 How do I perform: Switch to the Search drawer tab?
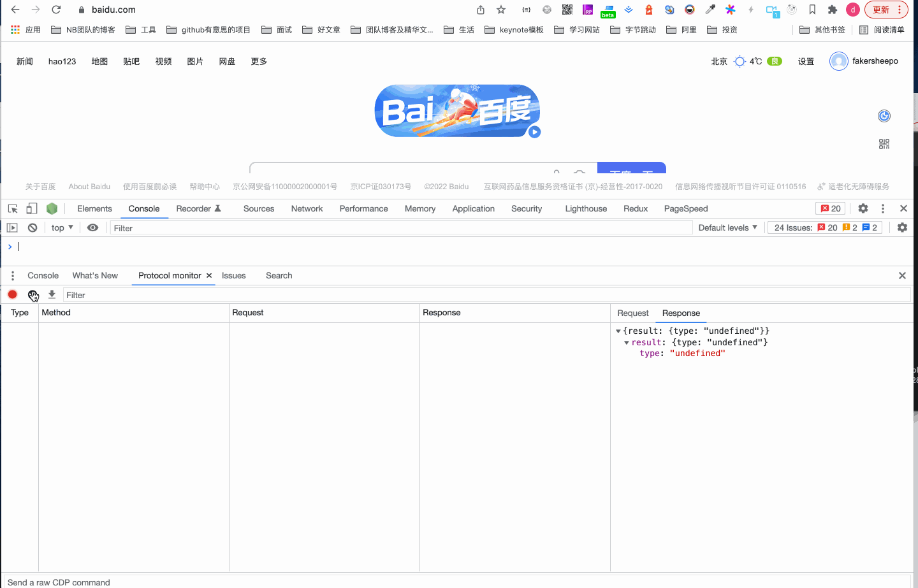279,275
